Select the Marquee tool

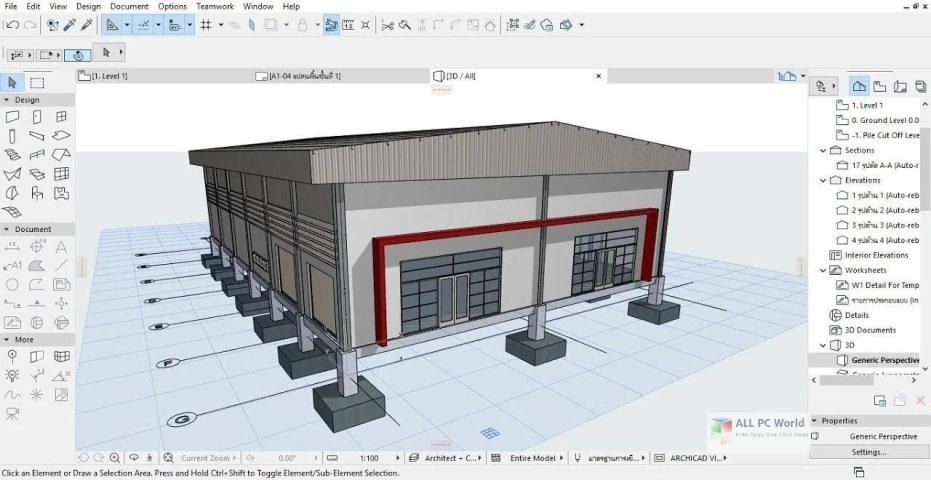click(37, 83)
